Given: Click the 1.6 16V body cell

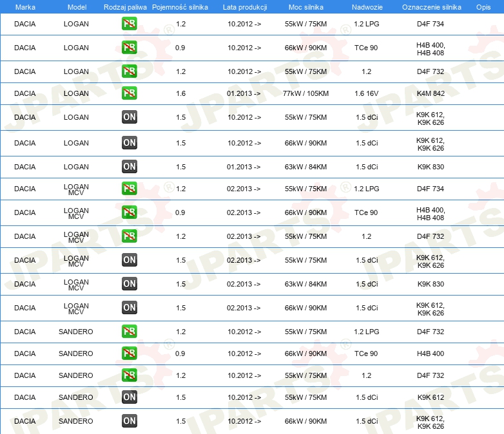Looking at the screenshot, I should 367,93.
